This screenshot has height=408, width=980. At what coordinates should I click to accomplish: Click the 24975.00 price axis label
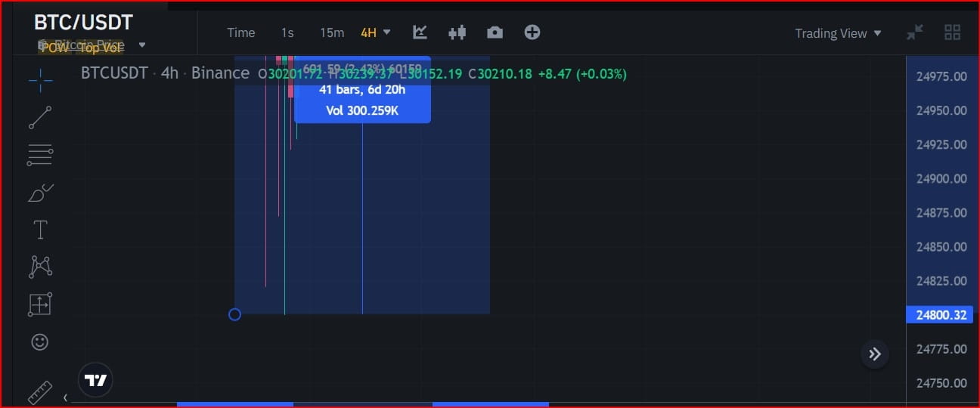tap(941, 76)
